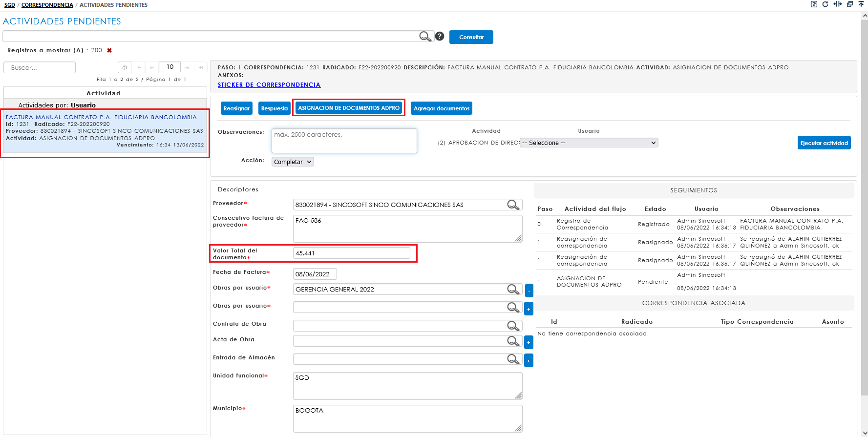
Task: Click the Observaciones text area
Action: pos(344,141)
